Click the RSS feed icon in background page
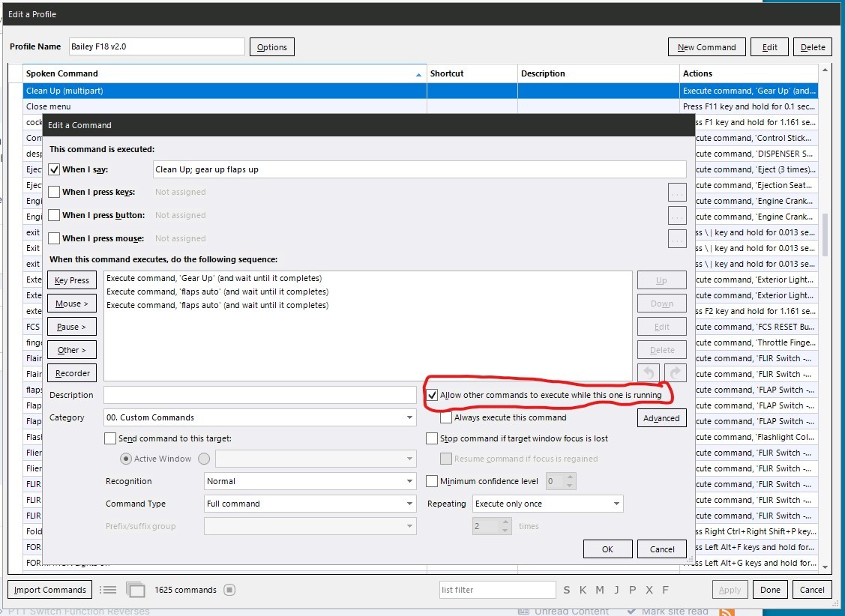 727,612
